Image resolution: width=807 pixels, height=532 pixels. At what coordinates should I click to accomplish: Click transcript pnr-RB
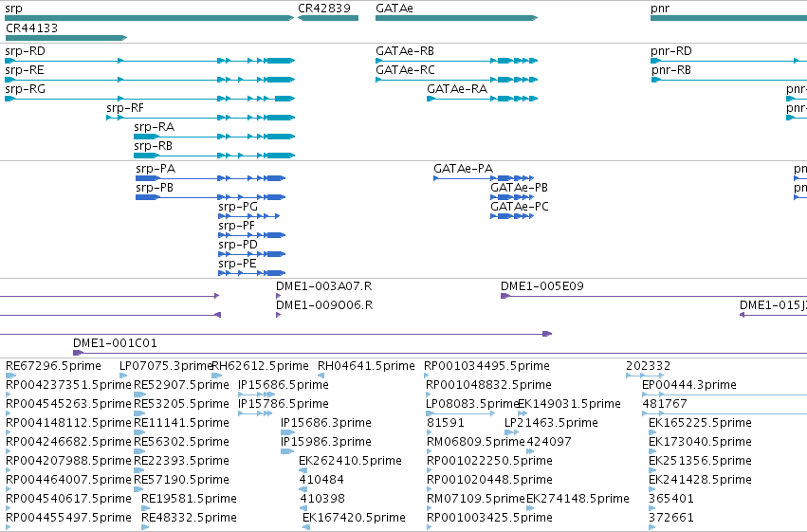tap(729, 80)
